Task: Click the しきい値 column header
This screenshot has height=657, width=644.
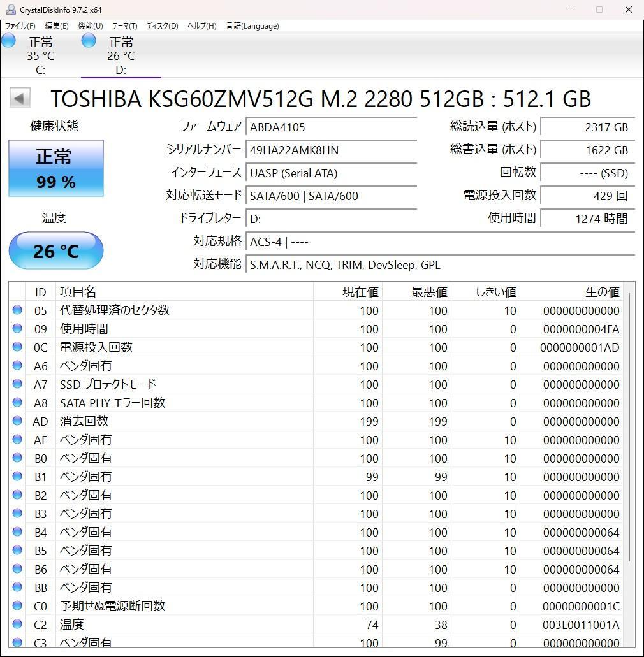Action: 485,292
